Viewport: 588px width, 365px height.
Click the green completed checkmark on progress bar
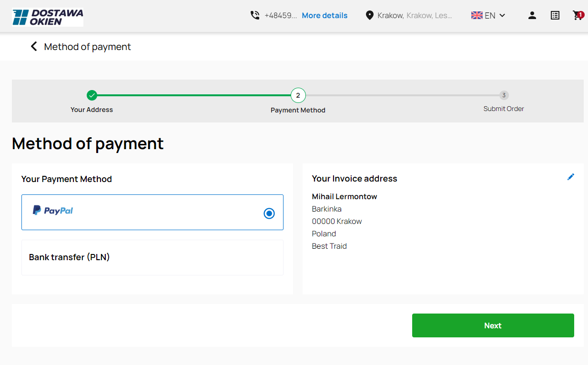point(91,95)
